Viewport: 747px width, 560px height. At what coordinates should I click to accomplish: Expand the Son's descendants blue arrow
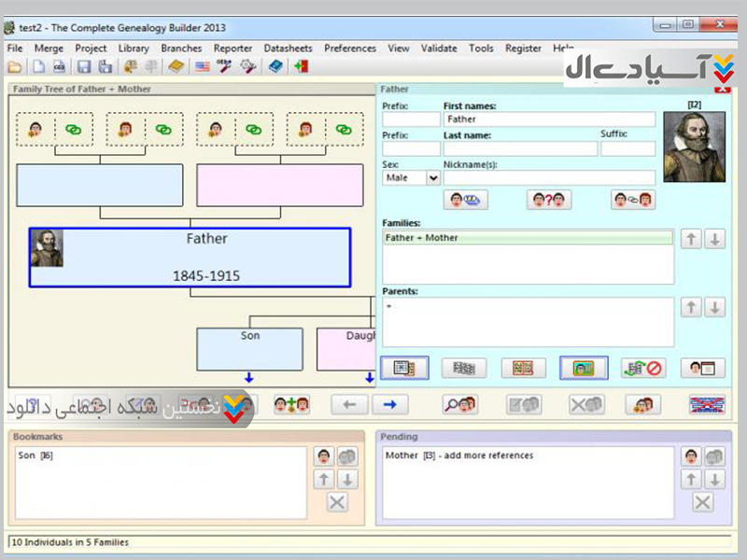click(249, 378)
